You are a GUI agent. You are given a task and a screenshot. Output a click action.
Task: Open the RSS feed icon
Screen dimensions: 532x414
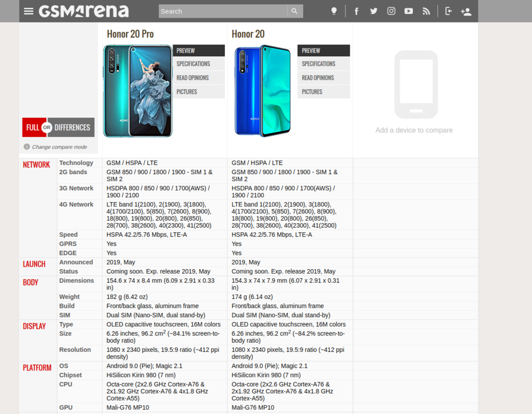pos(426,11)
